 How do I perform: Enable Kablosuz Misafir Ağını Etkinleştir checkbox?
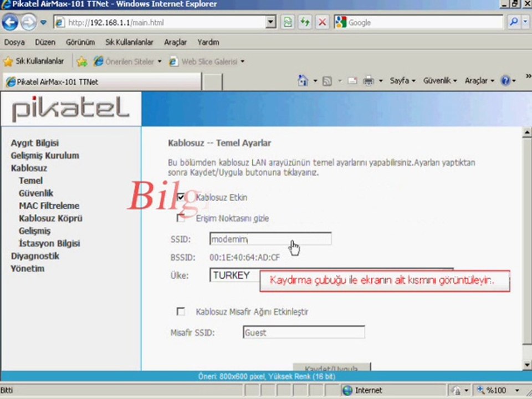(x=181, y=311)
